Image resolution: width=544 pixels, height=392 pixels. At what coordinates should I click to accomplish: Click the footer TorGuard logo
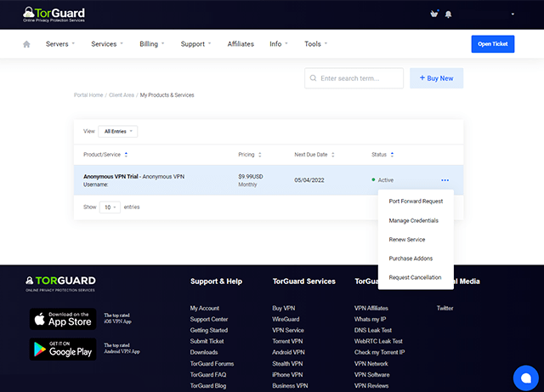(x=60, y=283)
